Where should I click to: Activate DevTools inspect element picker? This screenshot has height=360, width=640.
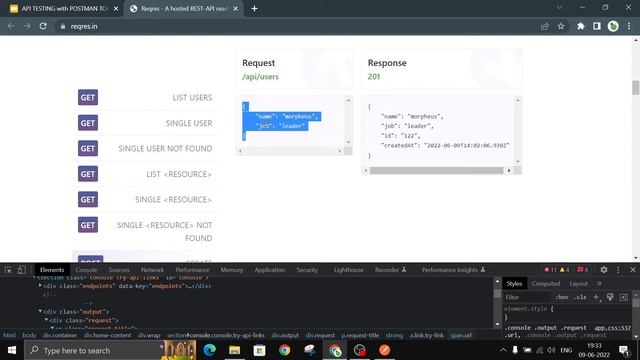click(8, 270)
